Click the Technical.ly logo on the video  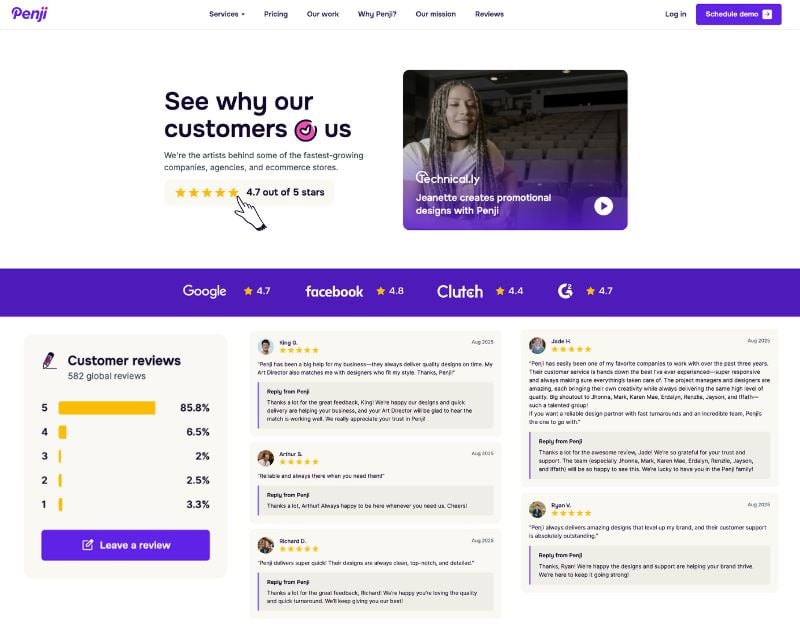pos(447,178)
